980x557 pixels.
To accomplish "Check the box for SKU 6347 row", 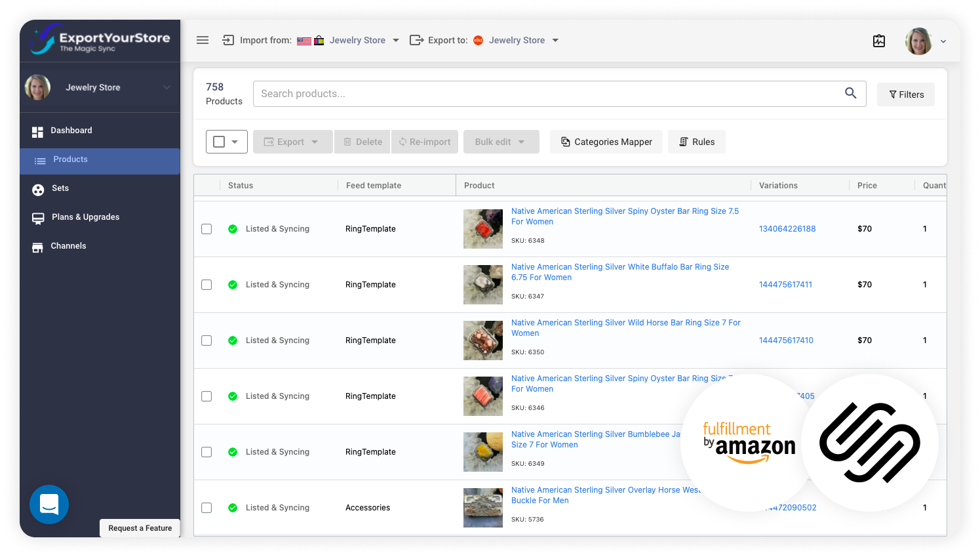I will click(206, 285).
